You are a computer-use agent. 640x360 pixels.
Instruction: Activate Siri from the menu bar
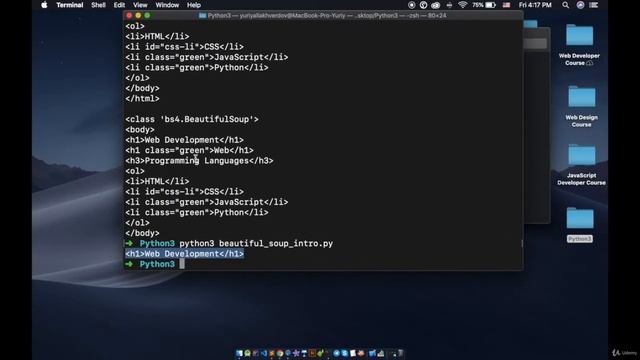(580, 5)
